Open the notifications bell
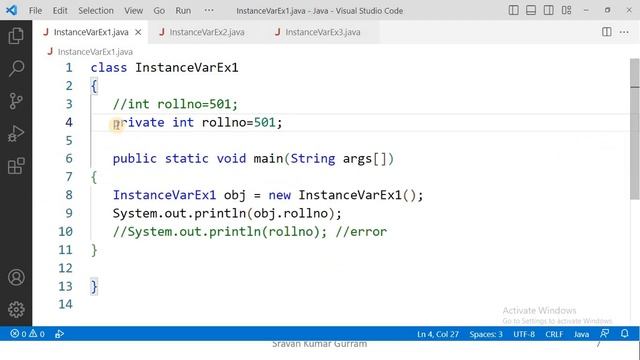This screenshot has height=360, width=640. click(x=624, y=333)
